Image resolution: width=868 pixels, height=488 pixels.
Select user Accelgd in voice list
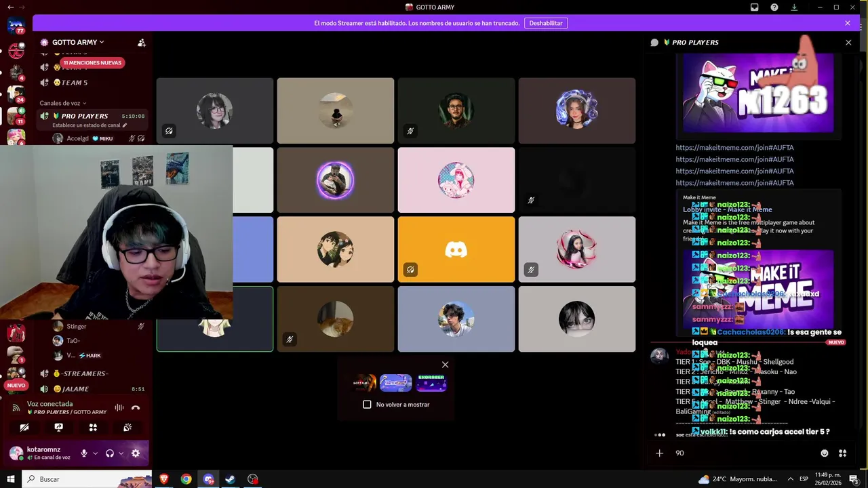click(77, 138)
